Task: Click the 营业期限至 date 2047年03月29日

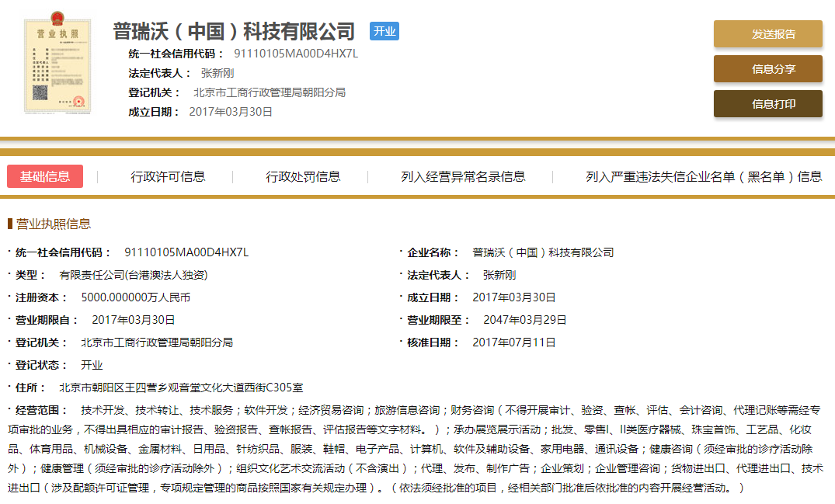Action: (x=525, y=320)
